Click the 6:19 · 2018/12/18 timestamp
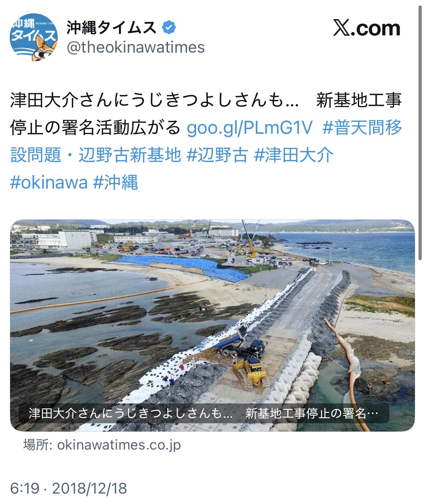Screen dimensions: 425x504 [68, 488]
